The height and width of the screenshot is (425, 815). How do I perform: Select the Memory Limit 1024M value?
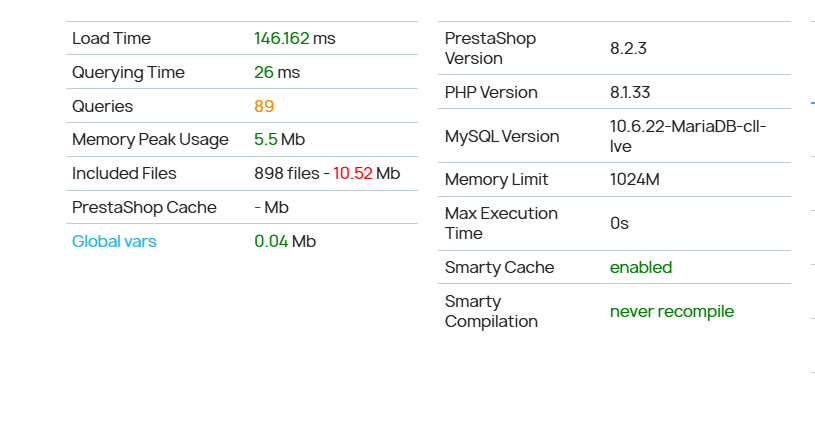(635, 180)
